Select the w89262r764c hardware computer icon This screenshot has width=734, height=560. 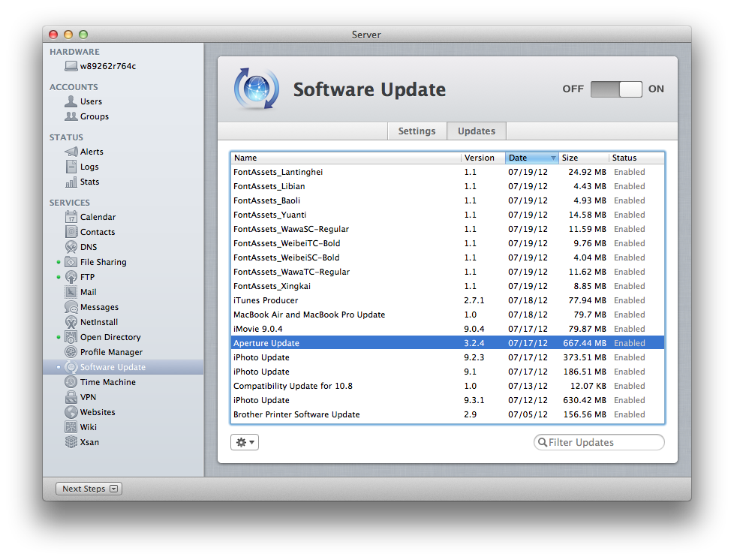click(71, 66)
